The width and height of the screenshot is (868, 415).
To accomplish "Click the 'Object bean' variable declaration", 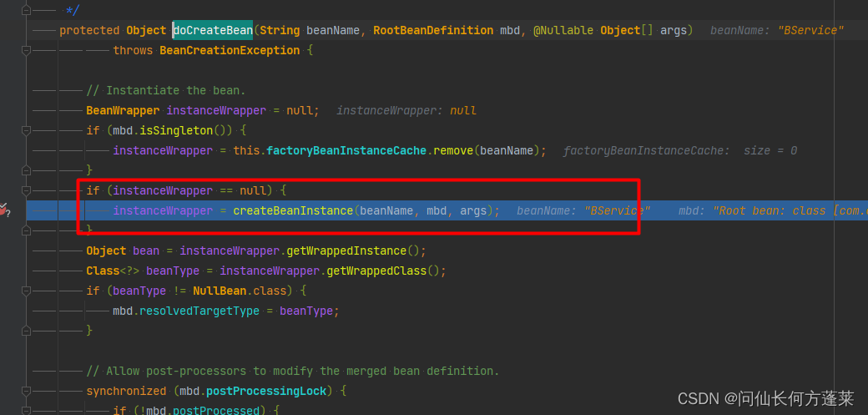I will coord(123,251).
